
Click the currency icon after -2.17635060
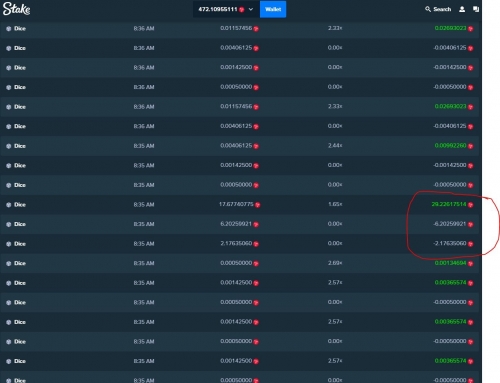coord(470,244)
